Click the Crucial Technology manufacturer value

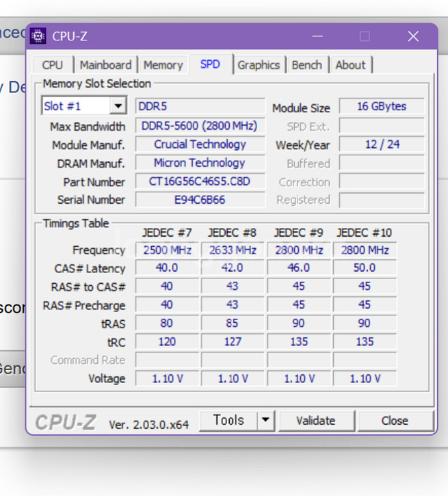pyautogui.click(x=200, y=144)
